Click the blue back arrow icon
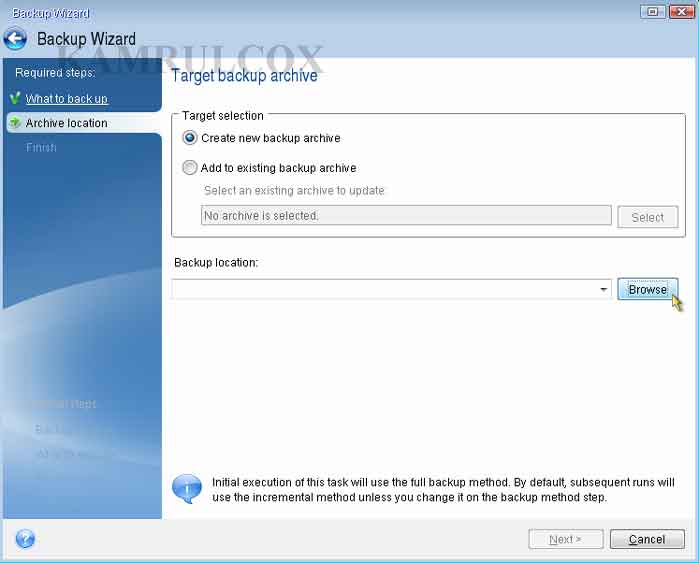Screen dimensions: 699x563 [15, 40]
